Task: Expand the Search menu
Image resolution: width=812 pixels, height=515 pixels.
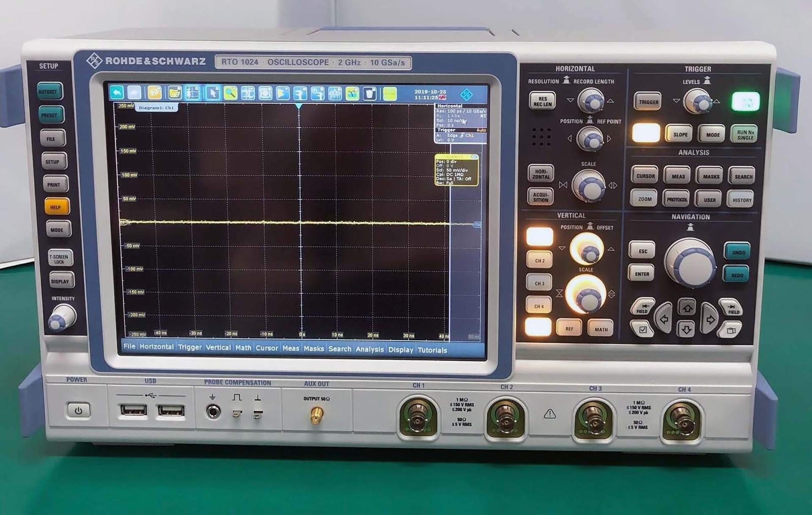Action: (340, 349)
